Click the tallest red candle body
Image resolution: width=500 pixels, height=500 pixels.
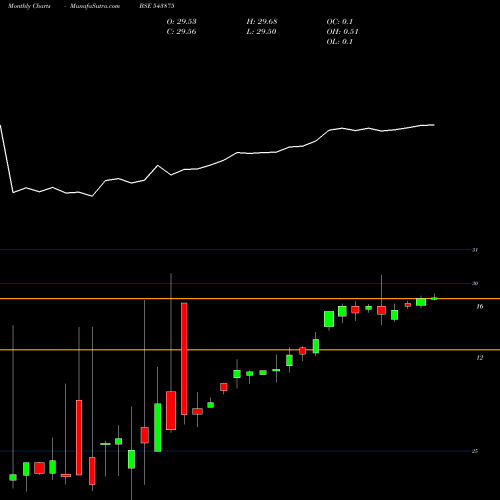click(184, 359)
